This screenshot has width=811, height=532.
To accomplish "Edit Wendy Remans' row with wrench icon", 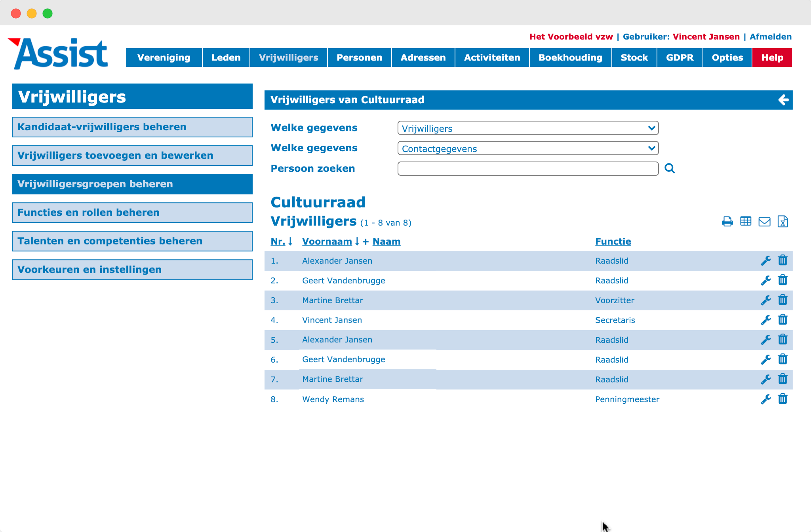I will pos(766,399).
